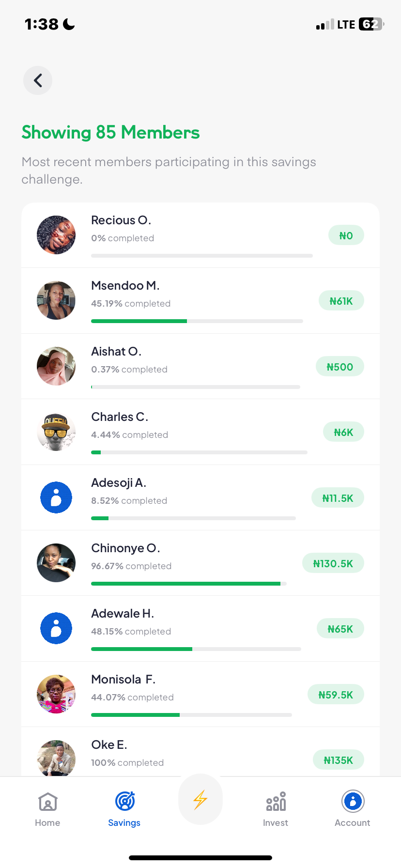Switch to the Savings tab
Viewport: 401px width, 868px height.
click(124, 808)
